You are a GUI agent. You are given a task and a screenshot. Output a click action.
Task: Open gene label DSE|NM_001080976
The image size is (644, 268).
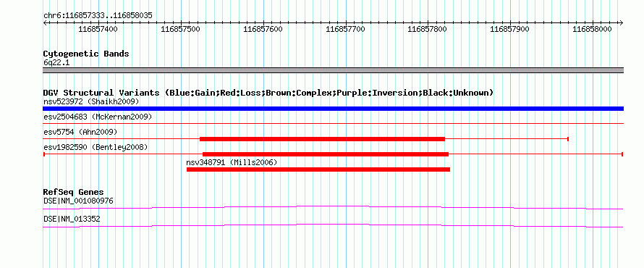click(x=78, y=201)
